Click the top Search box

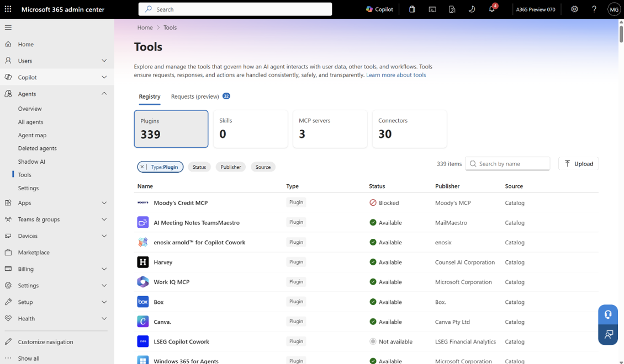point(235,9)
